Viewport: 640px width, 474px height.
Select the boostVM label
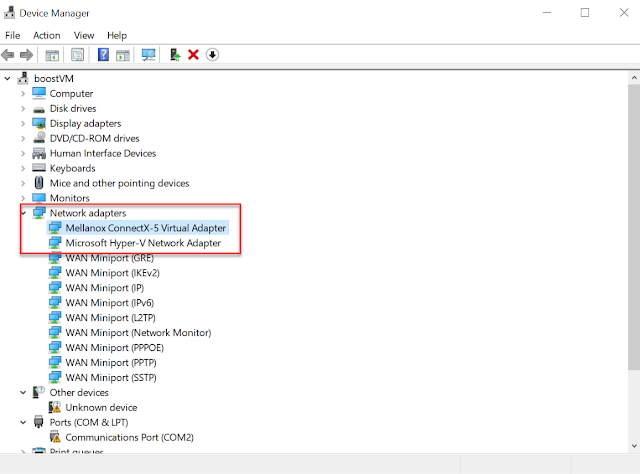(x=54, y=78)
